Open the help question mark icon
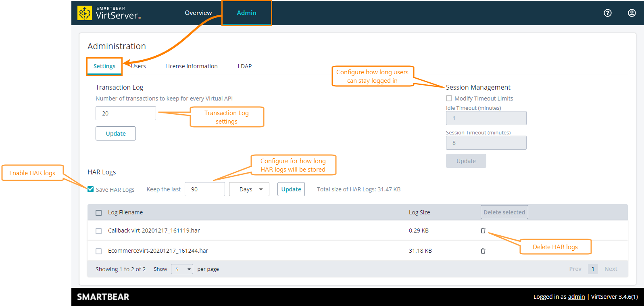The width and height of the screenshot is (644, 306). tap(608, 13)
